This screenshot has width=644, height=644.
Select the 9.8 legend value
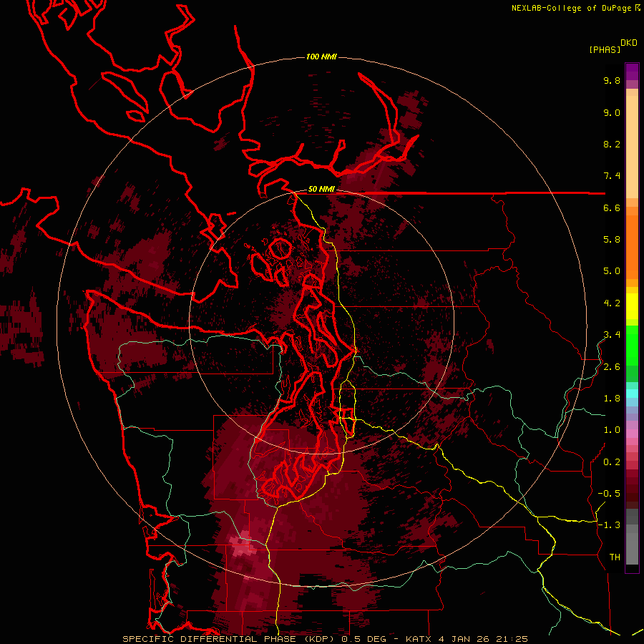pyautogui.click(x=612, y=80)
